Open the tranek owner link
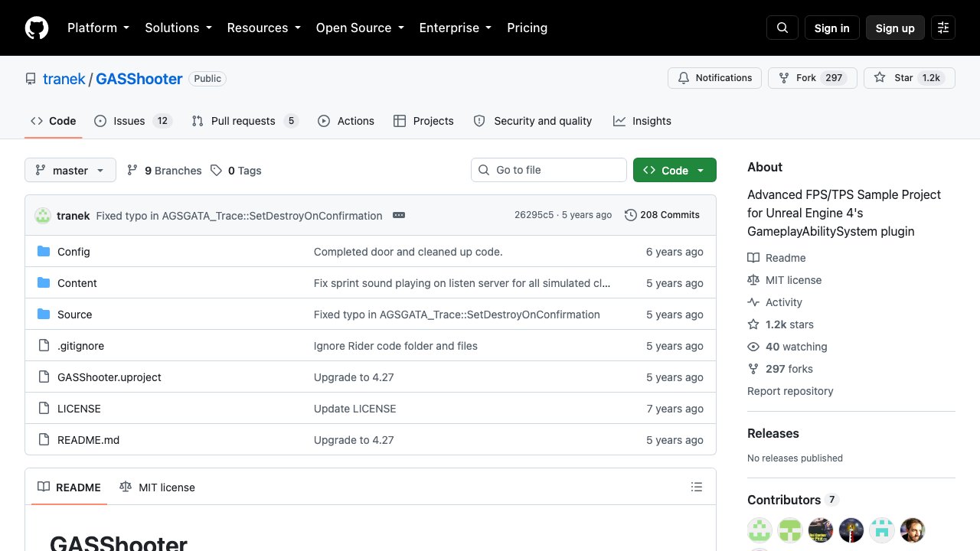This screenshot has width=980, height=551. point(65,79)
